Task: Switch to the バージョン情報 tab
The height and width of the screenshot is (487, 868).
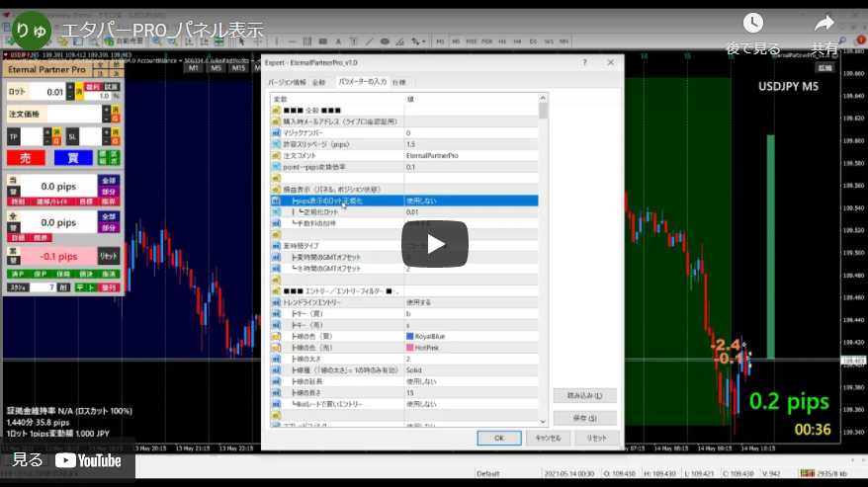Action: (x=287, y=82)
